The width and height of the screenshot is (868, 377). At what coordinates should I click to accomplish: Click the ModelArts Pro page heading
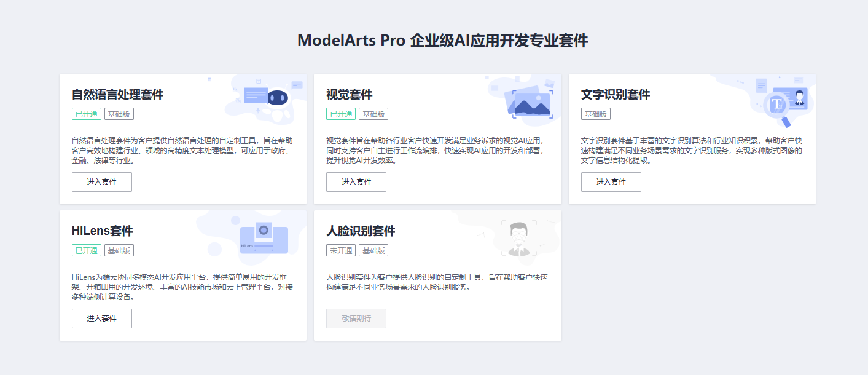point(443,41)
